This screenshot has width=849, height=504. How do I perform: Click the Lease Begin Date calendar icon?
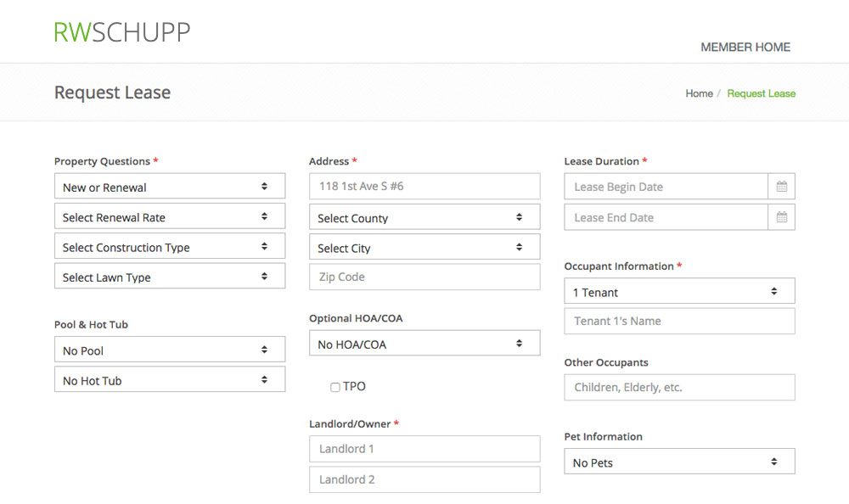781,187
